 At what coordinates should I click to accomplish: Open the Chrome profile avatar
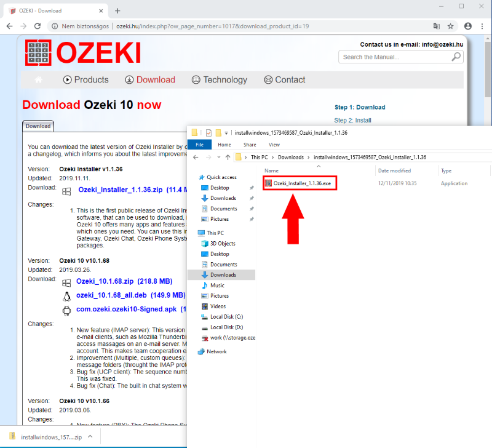click(468, 26)
